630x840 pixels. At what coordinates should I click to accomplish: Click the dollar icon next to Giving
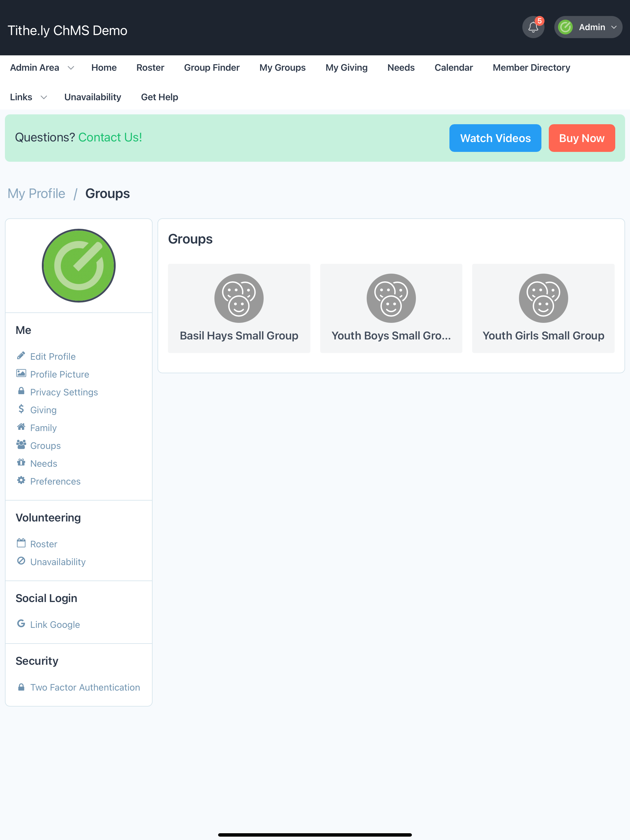click(x=21, y=409)
